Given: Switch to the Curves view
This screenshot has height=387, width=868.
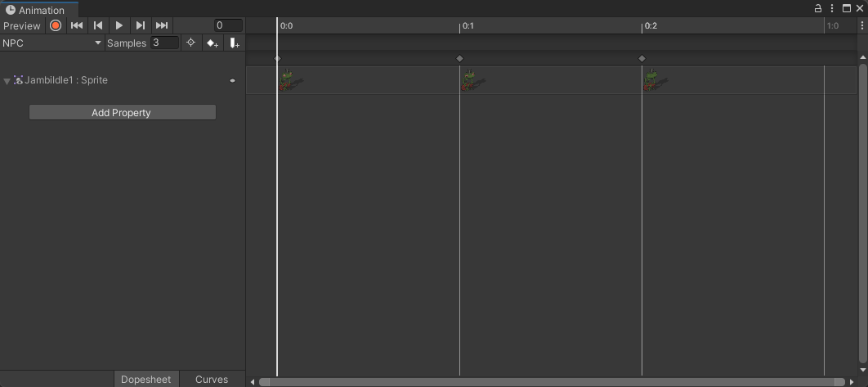Looking at the screenshot, I should pos(212,380).
